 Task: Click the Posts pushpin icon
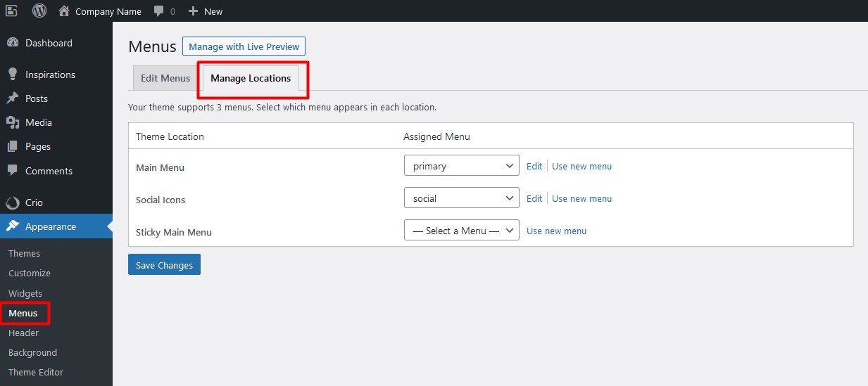coord(13,98)
